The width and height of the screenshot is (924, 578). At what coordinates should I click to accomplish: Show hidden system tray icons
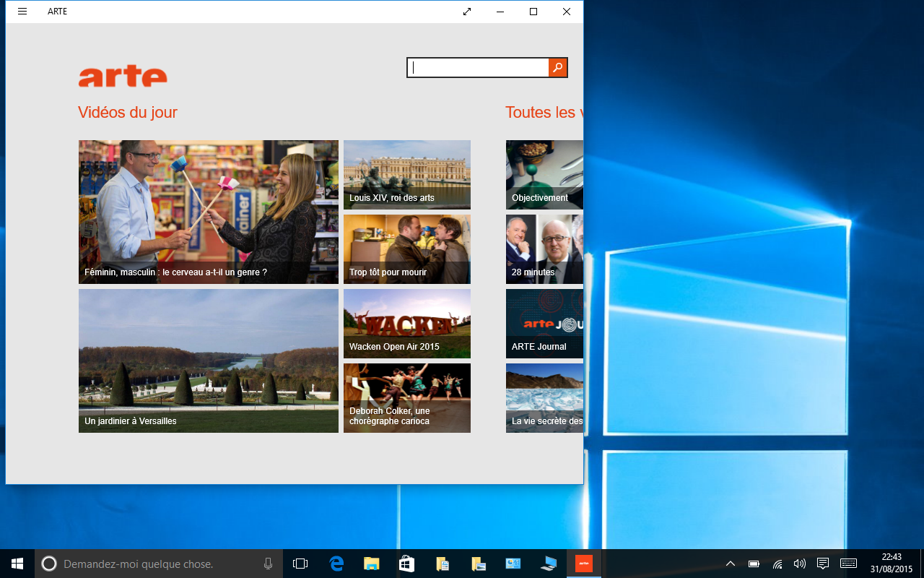point(731,564)
